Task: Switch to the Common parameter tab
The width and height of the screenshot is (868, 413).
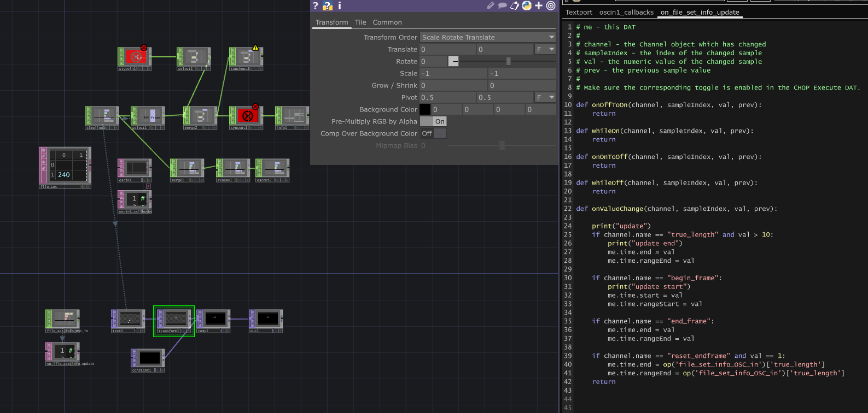Action: point(387,22)
